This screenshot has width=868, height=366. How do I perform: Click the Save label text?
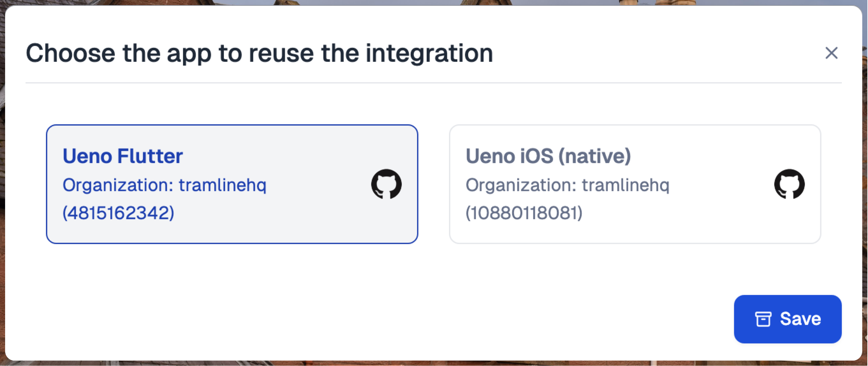(800, 319)
